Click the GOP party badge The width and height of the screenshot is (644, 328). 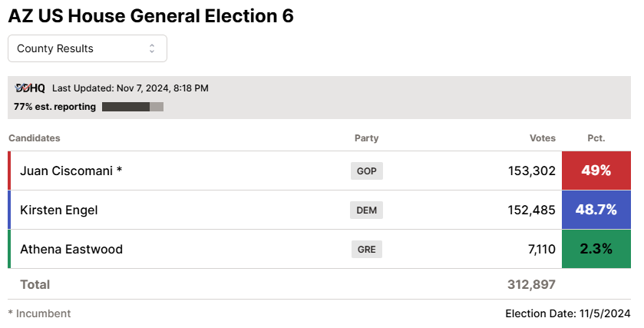tap(367, 171)
